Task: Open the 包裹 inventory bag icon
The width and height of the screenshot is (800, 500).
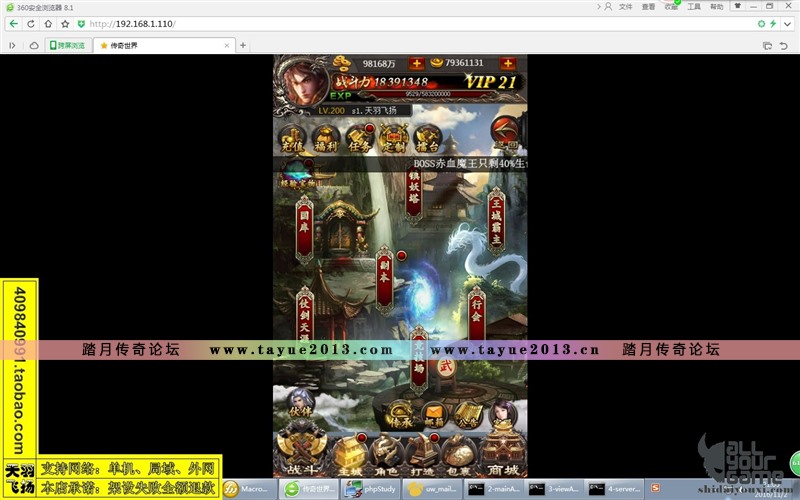Action: coord(458,452)
